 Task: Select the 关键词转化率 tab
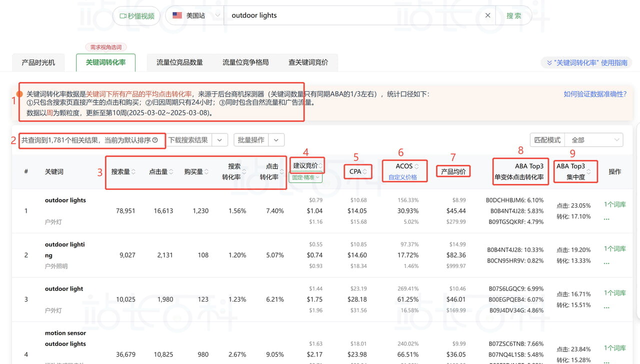click(105, 62)
